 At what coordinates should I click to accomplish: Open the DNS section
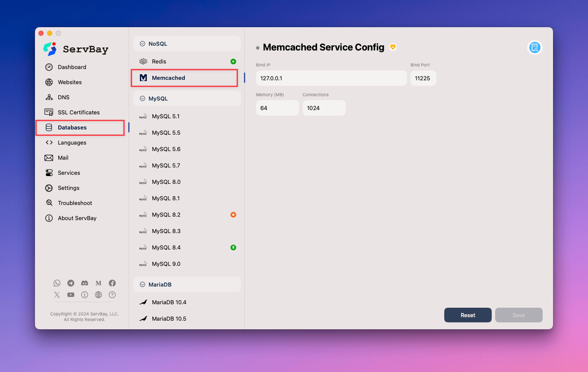point(64,97)
